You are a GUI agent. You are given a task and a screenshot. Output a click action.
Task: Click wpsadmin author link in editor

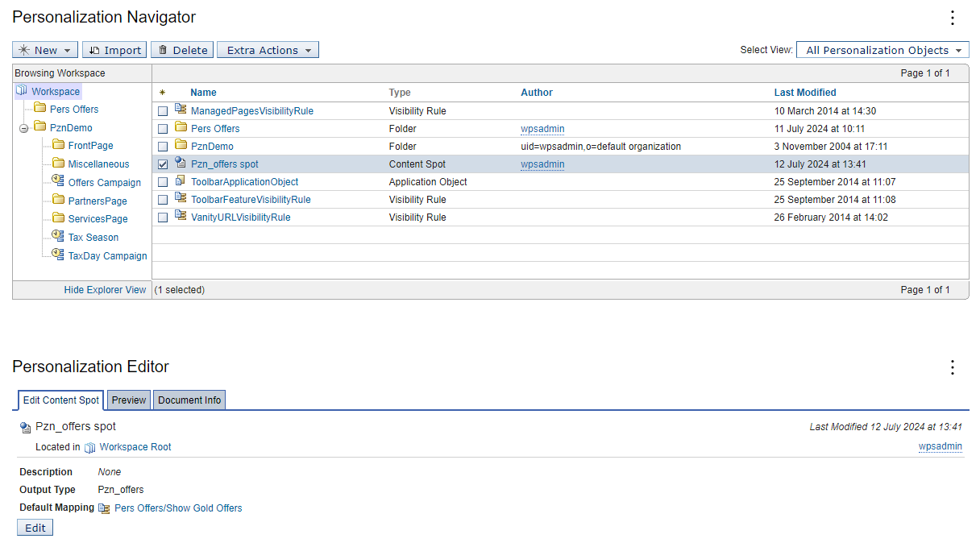[940, 447]
